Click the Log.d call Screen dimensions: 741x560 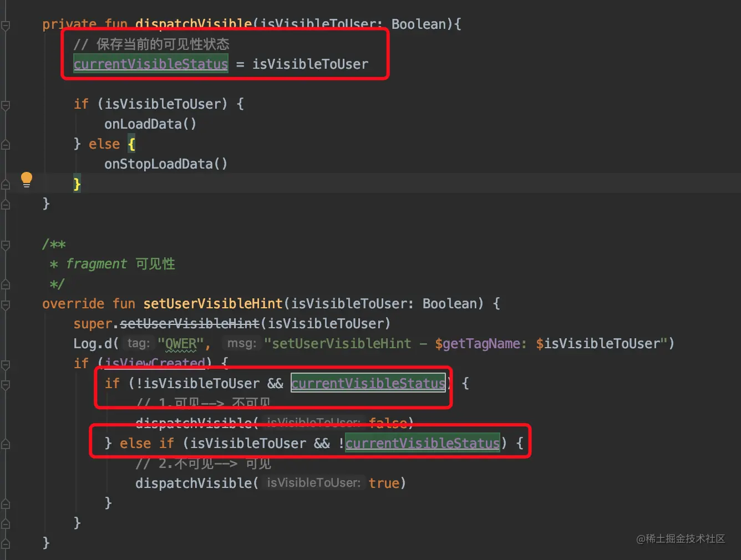click(92, 344)
